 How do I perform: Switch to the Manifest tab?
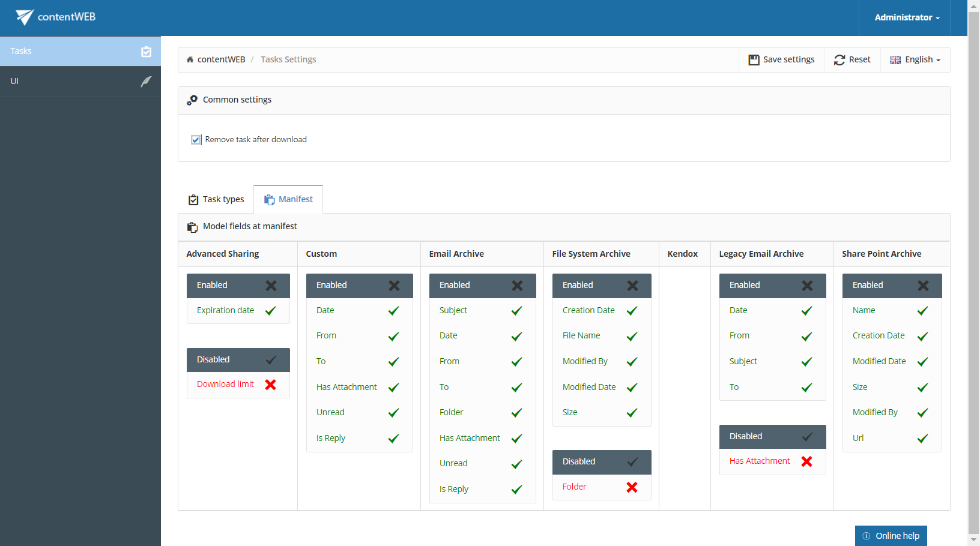pos(288,199)
